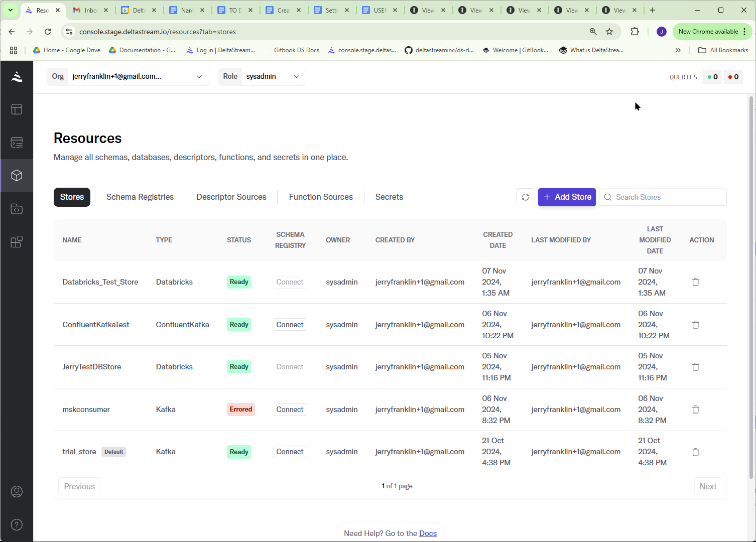Open the Chrome menu three dots
The height and width of the screenshot is (542, 756).
pos(744,32)
